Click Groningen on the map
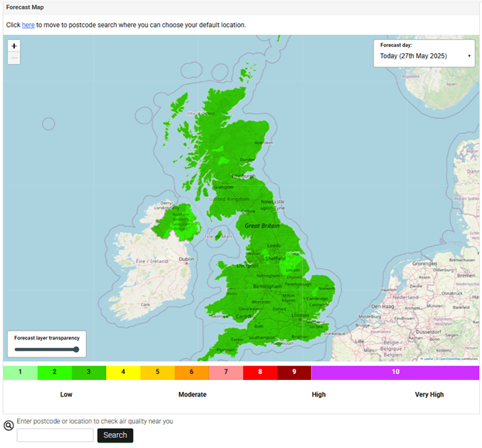This screenshot has height=448, width=482. tap(424, 263)
